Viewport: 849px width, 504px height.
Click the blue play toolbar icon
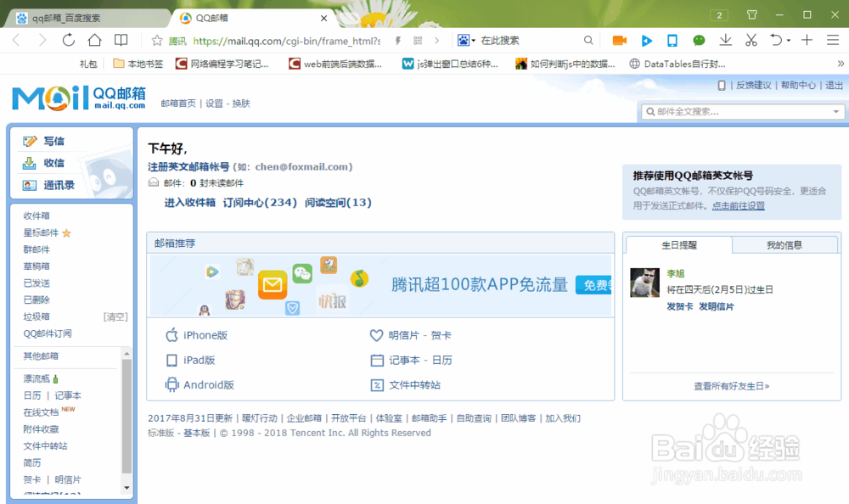point(646,41)
